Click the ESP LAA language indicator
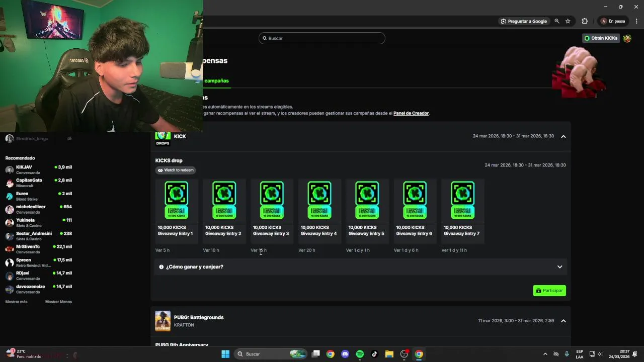The image size is (644, 362). tap(580, 354)
